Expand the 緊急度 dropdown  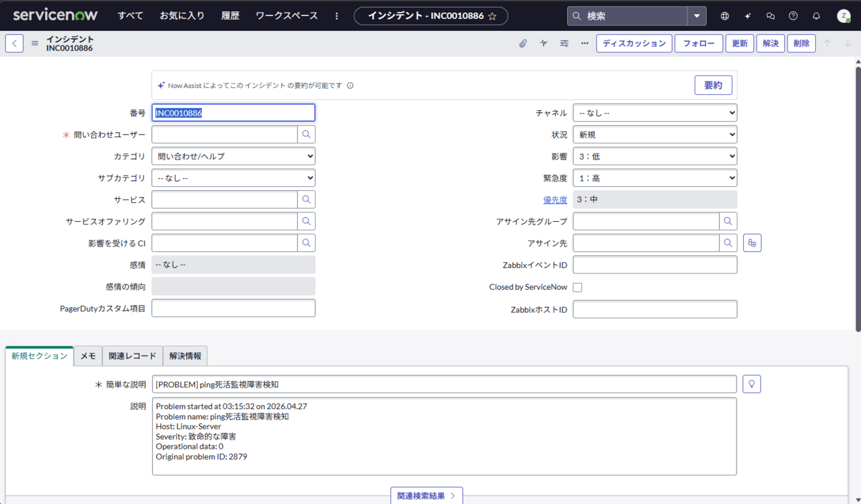click(x=654, y=177)
